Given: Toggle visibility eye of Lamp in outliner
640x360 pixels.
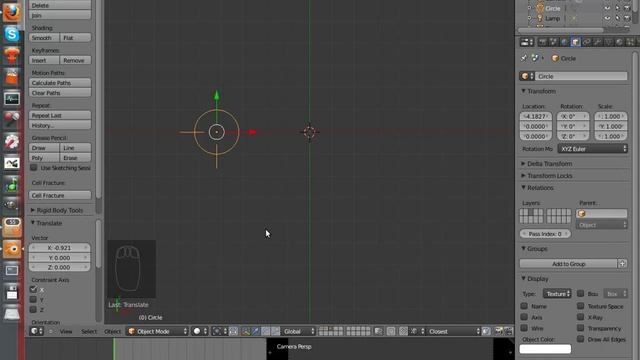Looking at the screenshot, I should 607,18.
